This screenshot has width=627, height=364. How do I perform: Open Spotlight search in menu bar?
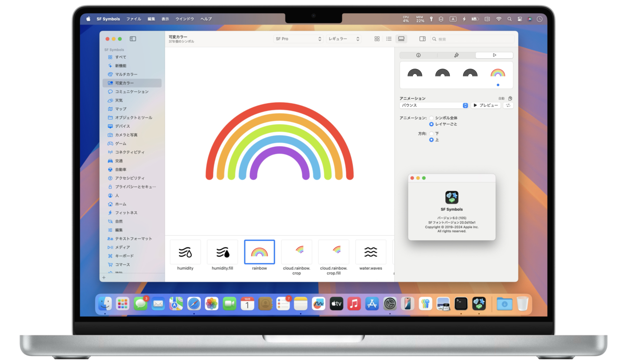pyautogui.click(x=510, y=19)
